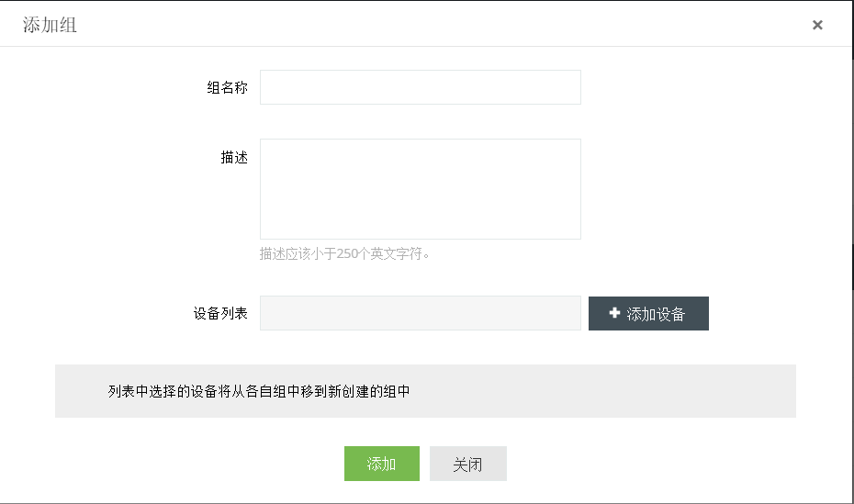
Task: Click the 组名称 field label
Action: click(x=227, y=88)
